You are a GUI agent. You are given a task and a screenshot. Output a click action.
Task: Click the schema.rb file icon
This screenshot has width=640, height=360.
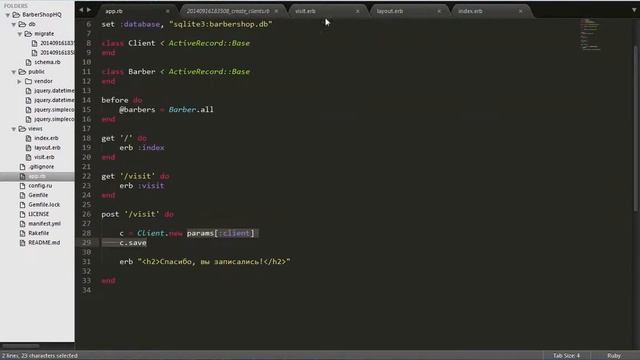(x=29, y=62)
